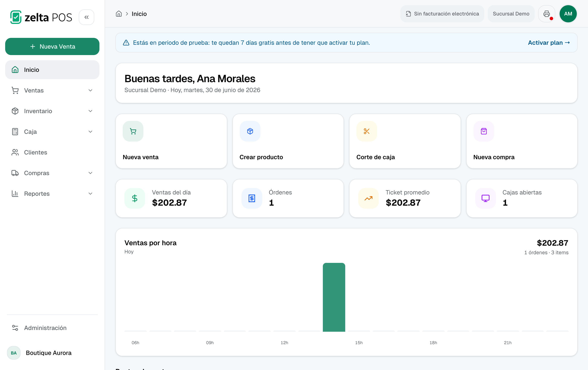Open the Sucursal Demo branch selector

[x=511, y=14]
